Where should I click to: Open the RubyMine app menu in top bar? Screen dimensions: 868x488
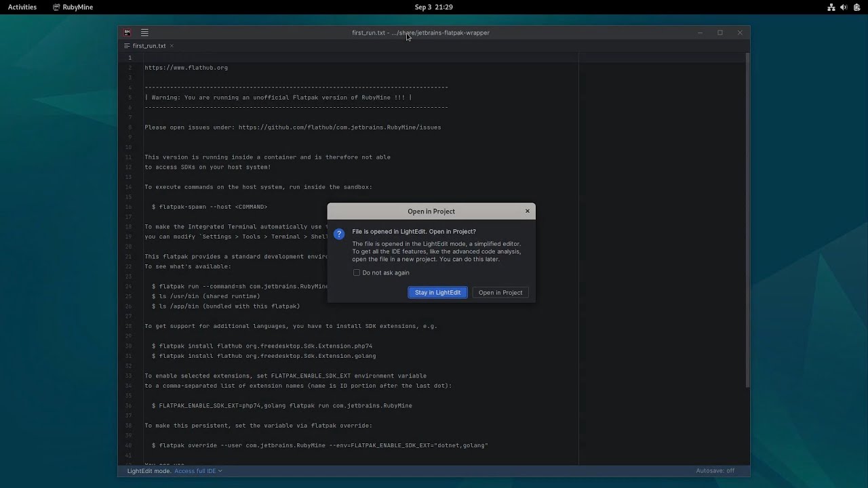pyautogui.click(x=73, y=7)
